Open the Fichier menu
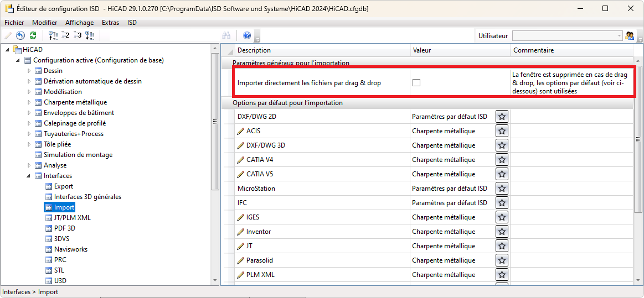The height and width of the screenshot is (298, 644). pos(14,23)
